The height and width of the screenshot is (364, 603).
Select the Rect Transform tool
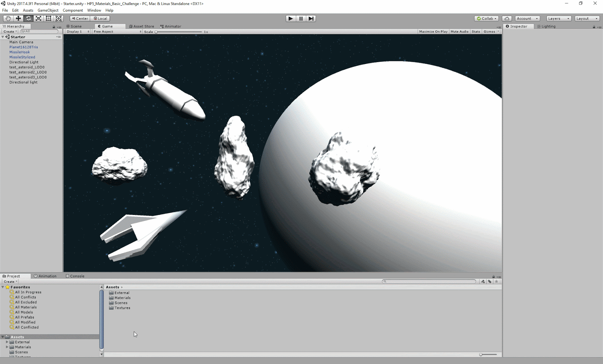point(49,18)
